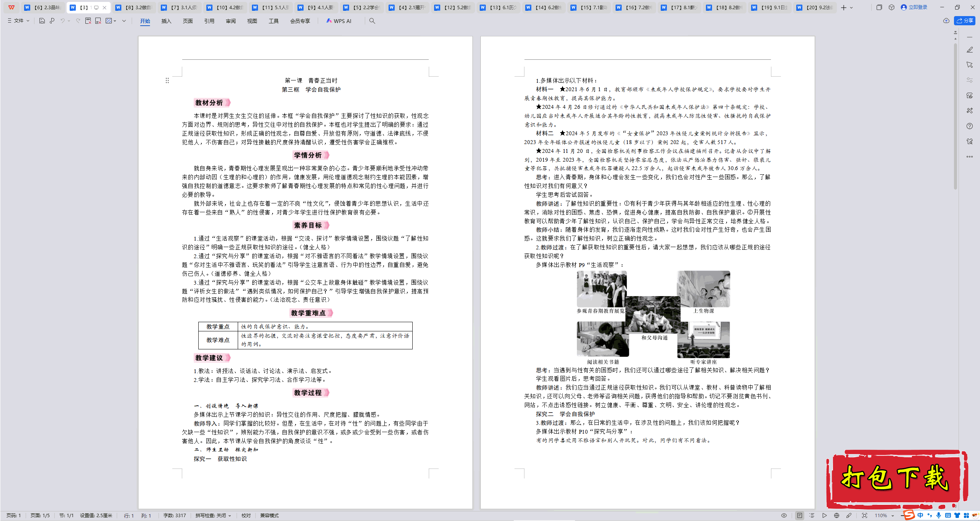Click the pen edit icon in right sidebar
Screen dimensions: 980x521
coord(969,50)
